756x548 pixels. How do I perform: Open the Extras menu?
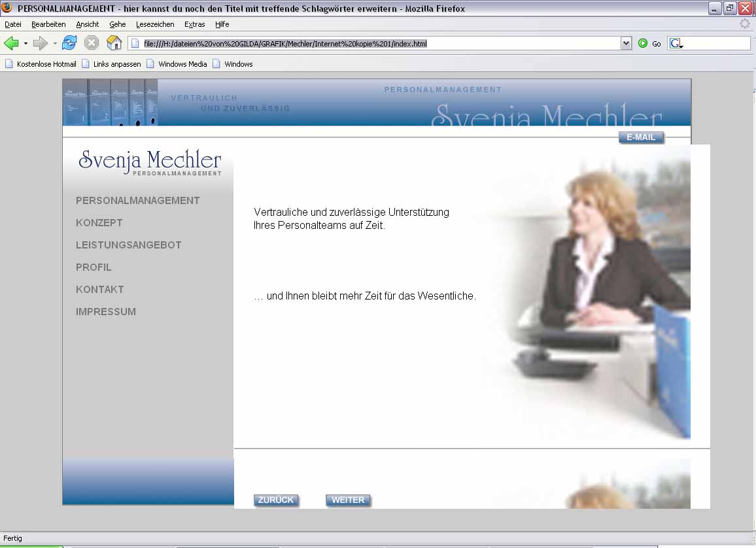pos(194,24)
